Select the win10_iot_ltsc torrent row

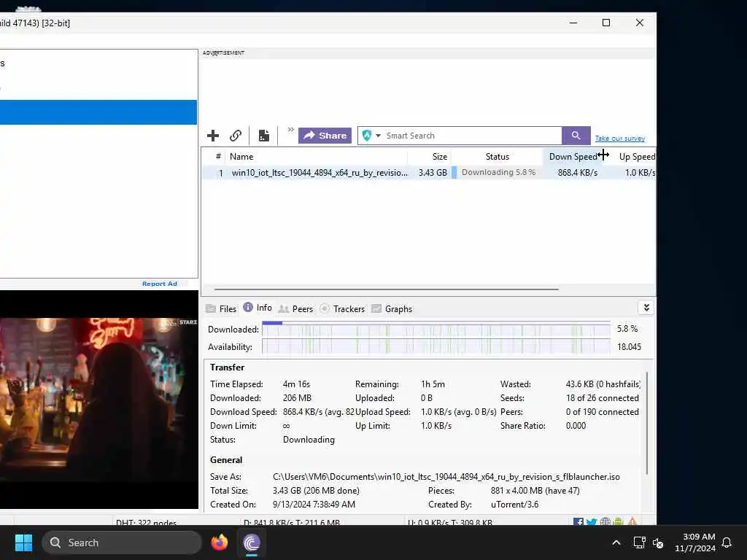pos(429,172)
